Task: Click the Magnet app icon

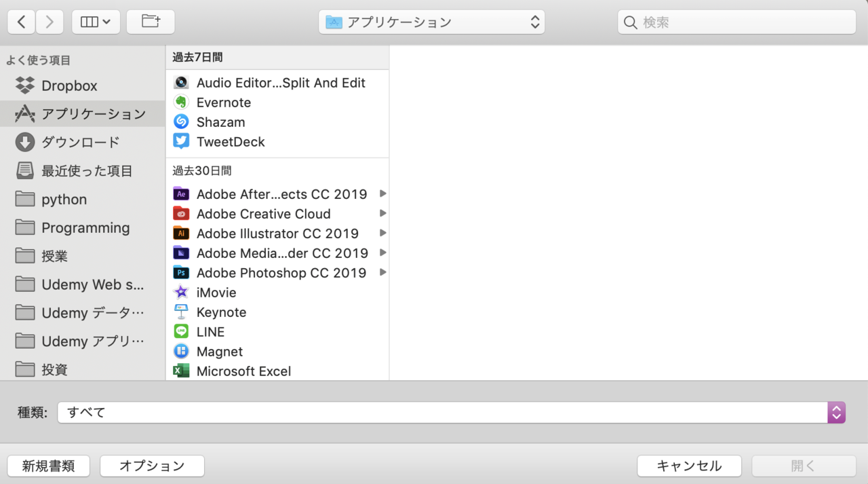Action: point(181,352)
